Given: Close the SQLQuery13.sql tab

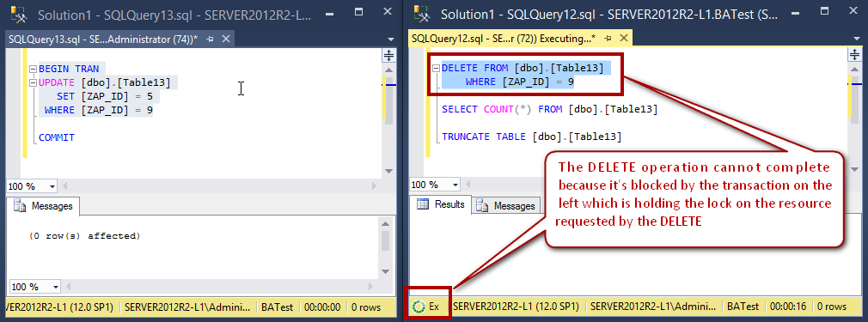Looking at the screenshot, I should (226, 39).
